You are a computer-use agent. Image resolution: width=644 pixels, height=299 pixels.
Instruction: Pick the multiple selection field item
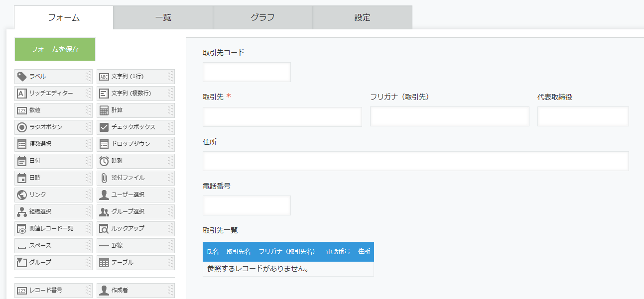point(50,144)
